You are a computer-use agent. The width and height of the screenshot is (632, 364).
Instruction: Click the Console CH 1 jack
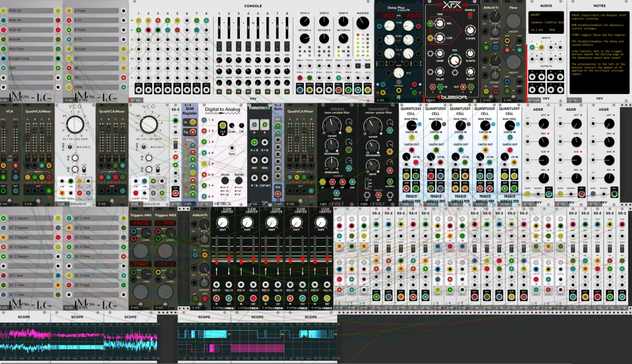[x=139, y=91]
